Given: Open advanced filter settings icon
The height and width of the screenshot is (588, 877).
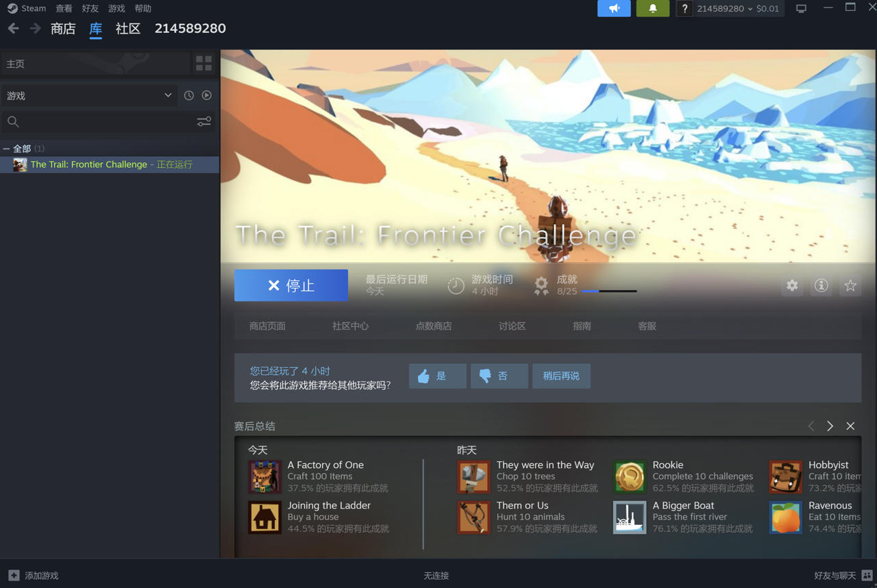Looking at the screenshot, I should [x=203, y=121].
